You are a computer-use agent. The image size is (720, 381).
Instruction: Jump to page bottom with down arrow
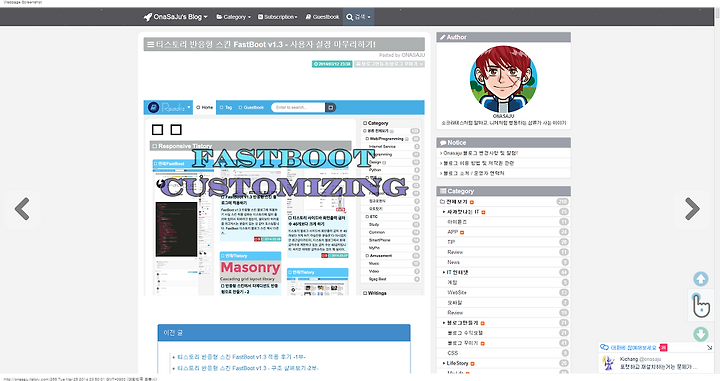(x=700, y=334)
